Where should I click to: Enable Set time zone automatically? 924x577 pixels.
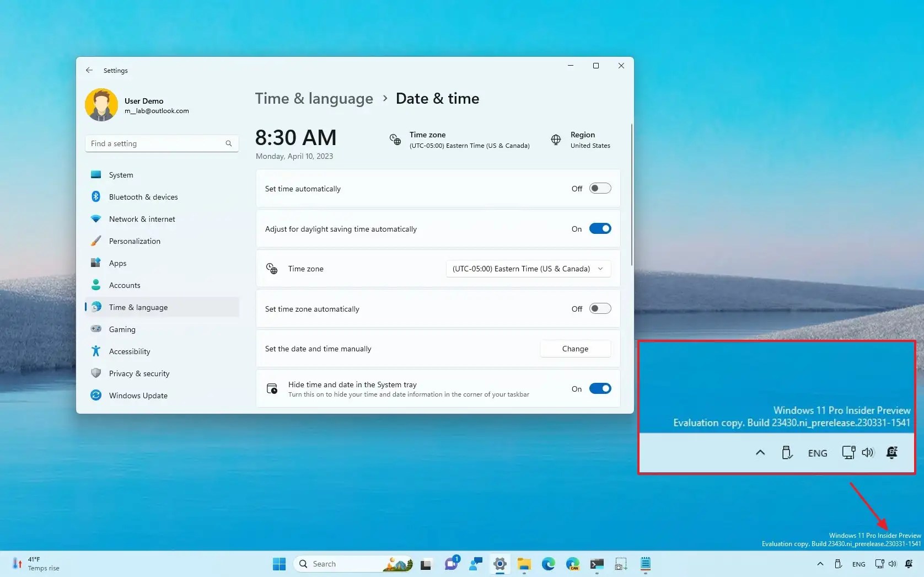tap(600, 309)
